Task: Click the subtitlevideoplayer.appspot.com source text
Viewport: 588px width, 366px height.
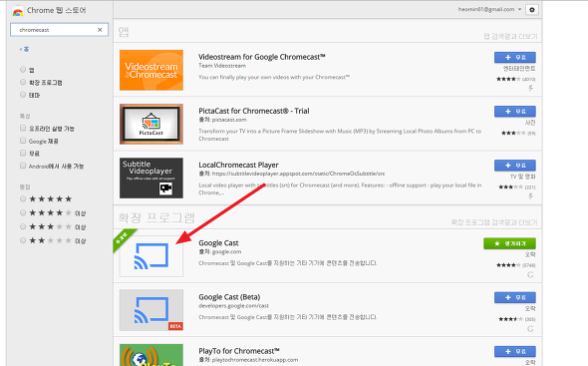Action: coord(299,174)
